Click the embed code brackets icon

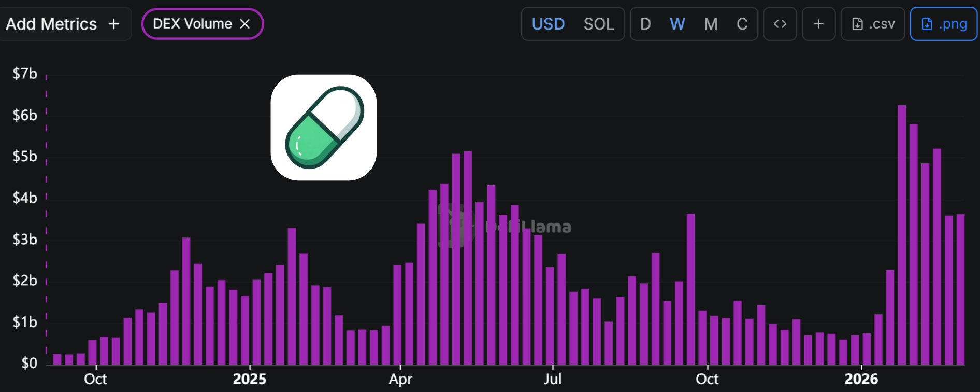pos(780,24)
